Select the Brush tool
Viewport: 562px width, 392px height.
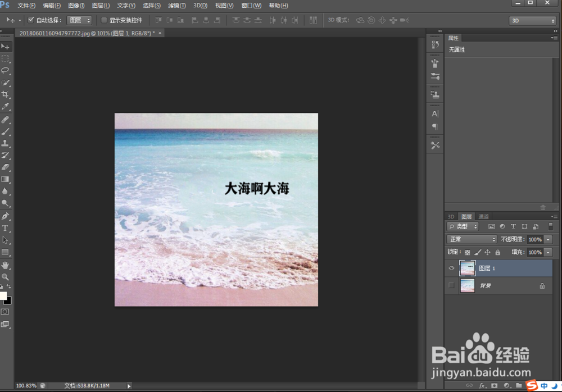[x=6, y=131]
